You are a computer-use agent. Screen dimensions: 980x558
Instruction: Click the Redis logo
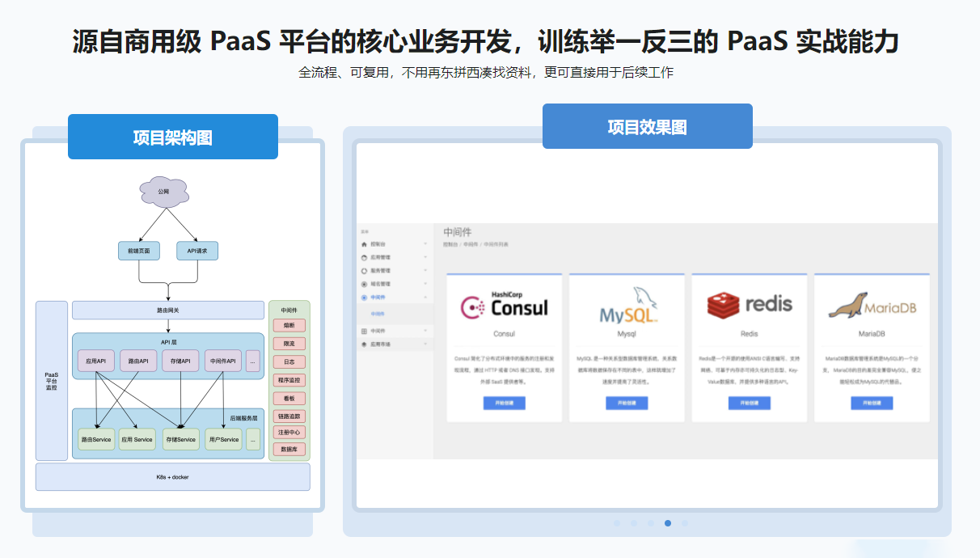(749, 305)
